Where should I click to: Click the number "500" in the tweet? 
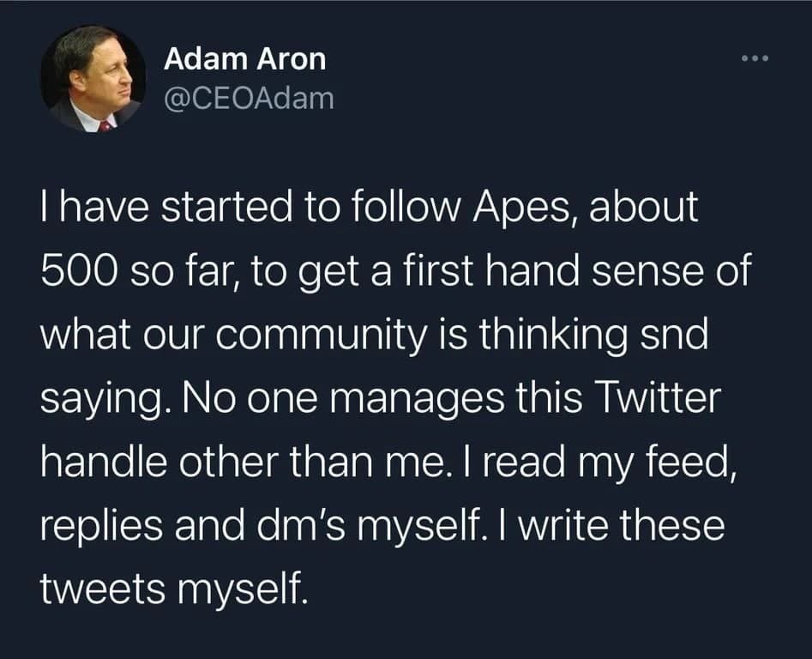click(x=78, y=271)
